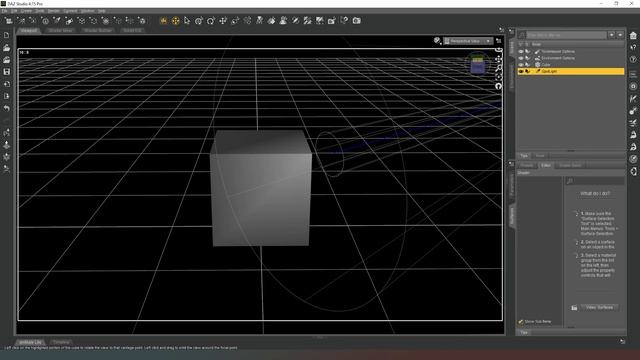Viewport: 640px width, 360px height.
Task: Click the viewport magnifier zoom control
Action: click(x=498, y=68)
